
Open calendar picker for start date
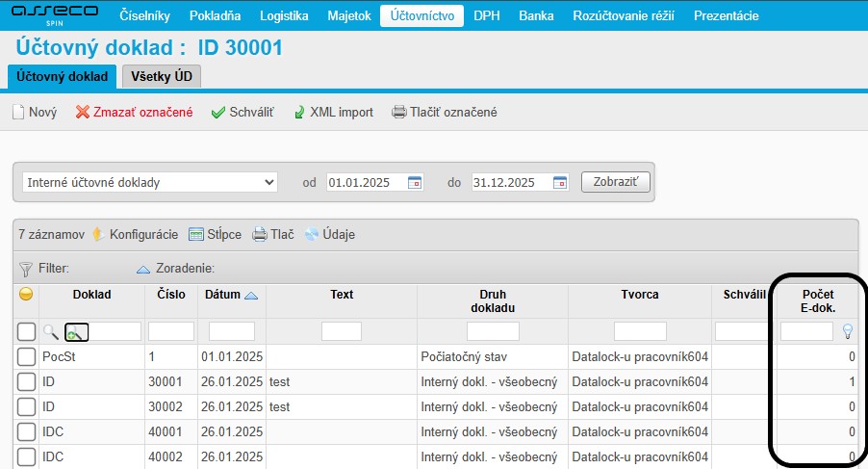tap(415, 182)
